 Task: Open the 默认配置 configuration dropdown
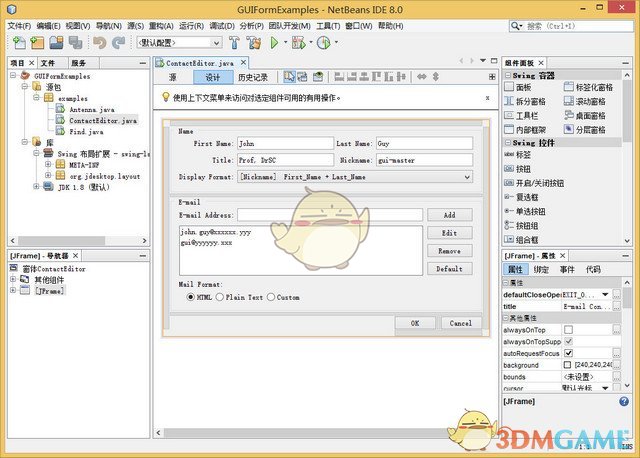[x=179, y=42]
